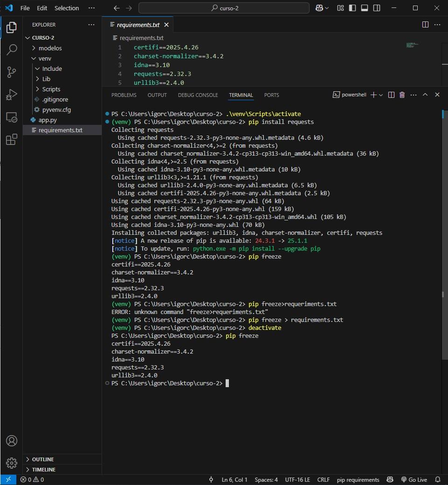
Task: Open the Explorer view in activity bar
Action: pos(12,27)
